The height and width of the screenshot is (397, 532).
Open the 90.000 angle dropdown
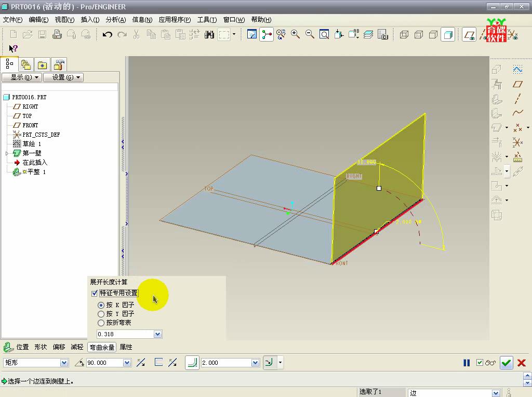pos(127,363)
